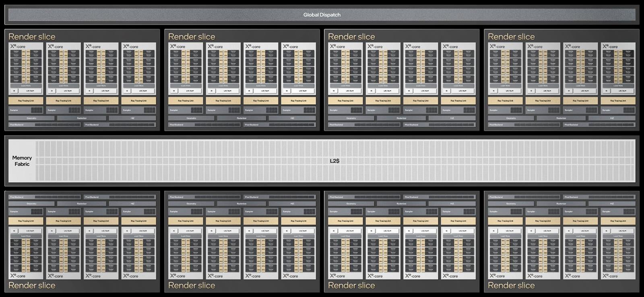
Task: Click first Load/Store bar in top-left slice
Action: coord(26,86)
